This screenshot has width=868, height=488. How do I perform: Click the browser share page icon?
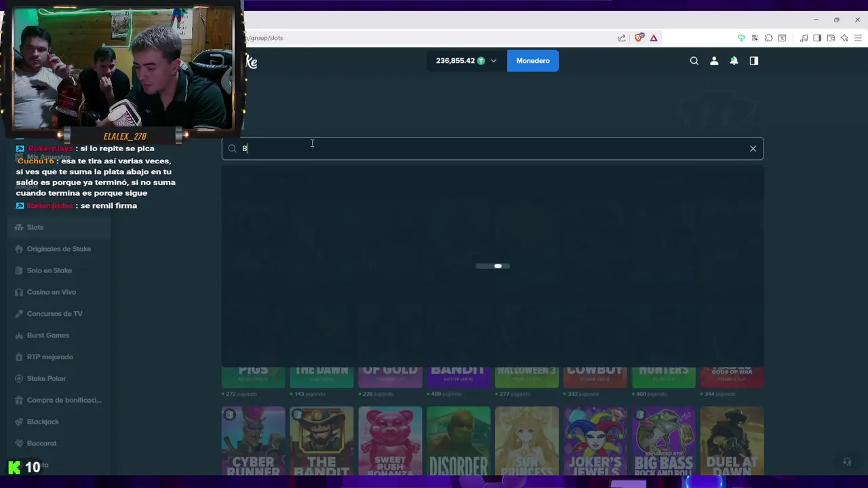622,38
